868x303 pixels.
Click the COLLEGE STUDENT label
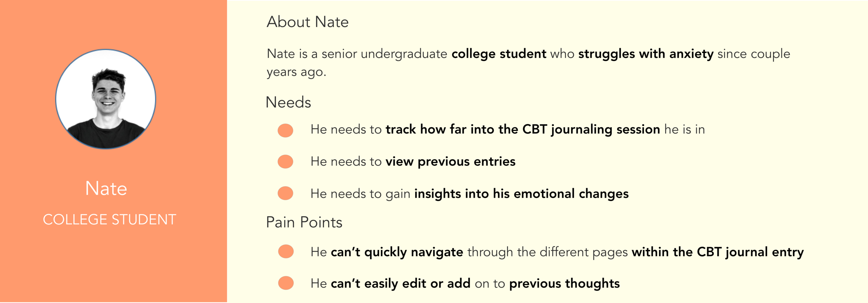click(x=109, y=220)
